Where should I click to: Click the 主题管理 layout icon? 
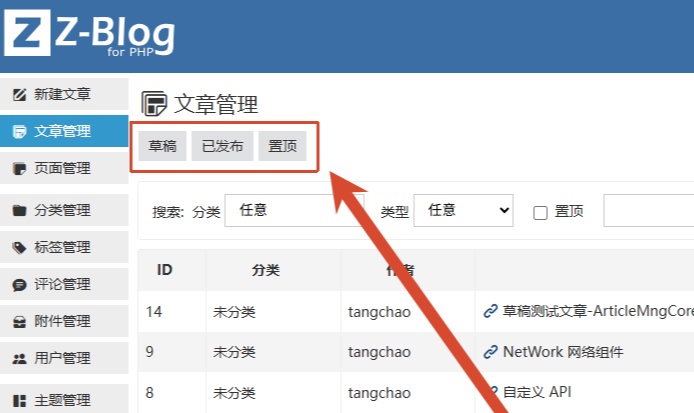point(19,401)
